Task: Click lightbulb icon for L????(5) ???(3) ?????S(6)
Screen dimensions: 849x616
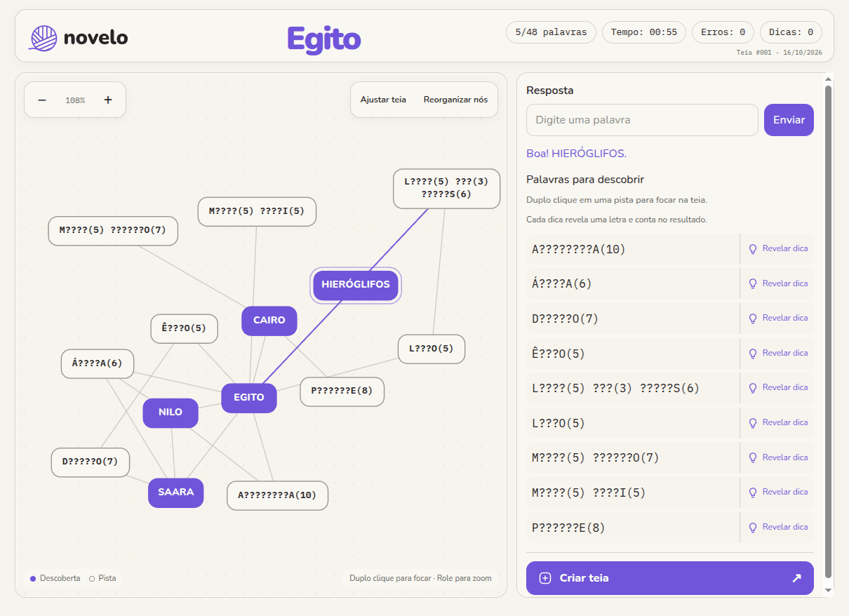Action: pos(753,388)
